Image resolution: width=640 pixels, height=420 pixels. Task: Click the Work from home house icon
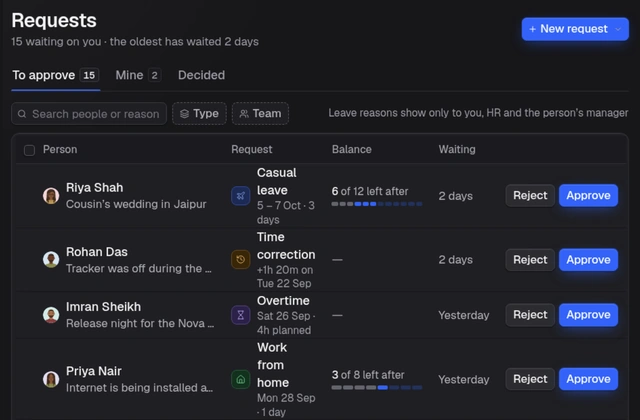click(241, 379)
